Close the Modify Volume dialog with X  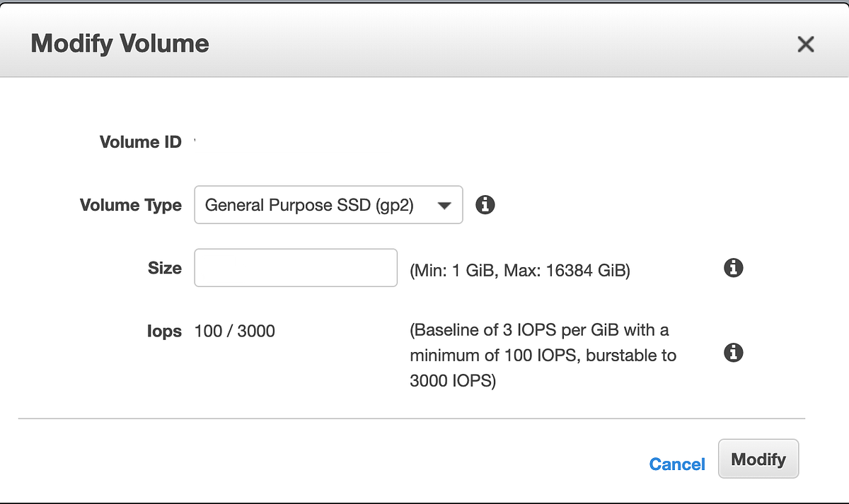(x=805, y=45)
